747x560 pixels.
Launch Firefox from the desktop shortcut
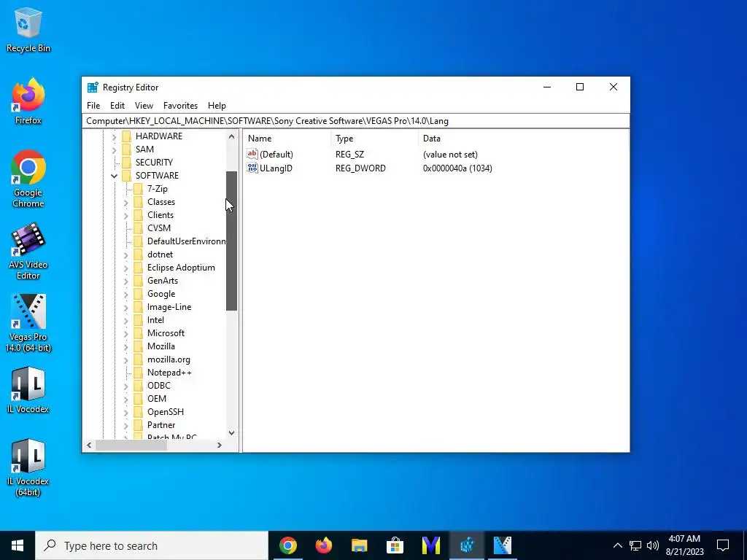(28, 101)
